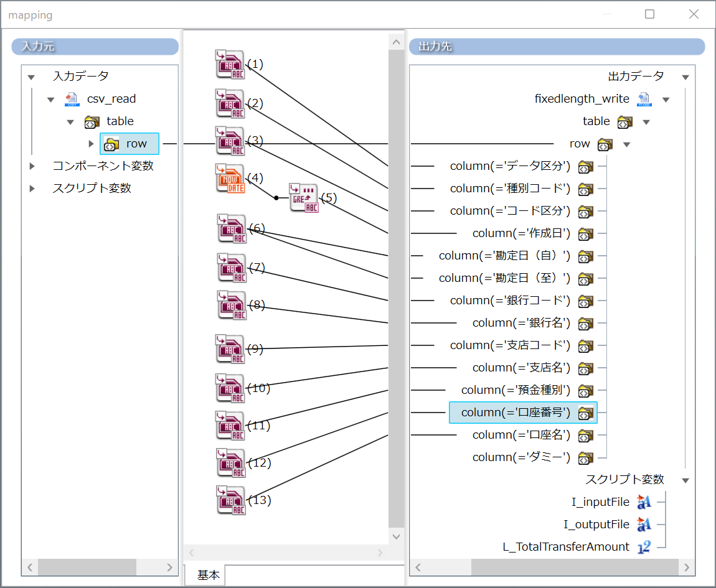Click the output panel horizontal scrollbar thumb
Screen dimensions: 716x588
click(575, 567)
